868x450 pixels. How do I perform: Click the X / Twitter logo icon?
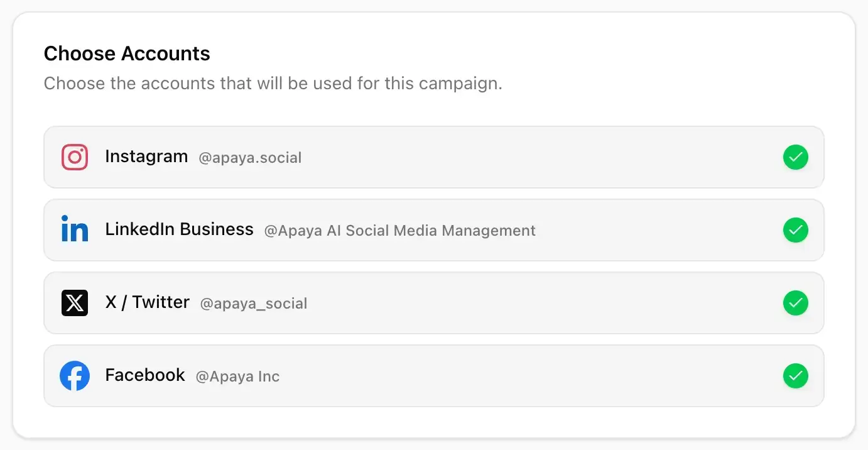point(75,303)
